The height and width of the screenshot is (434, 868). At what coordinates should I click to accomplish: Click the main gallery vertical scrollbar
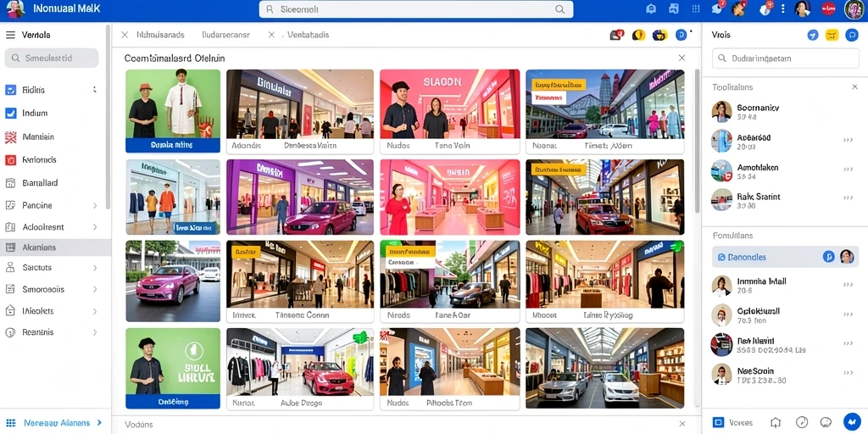(x=697, y=142)
